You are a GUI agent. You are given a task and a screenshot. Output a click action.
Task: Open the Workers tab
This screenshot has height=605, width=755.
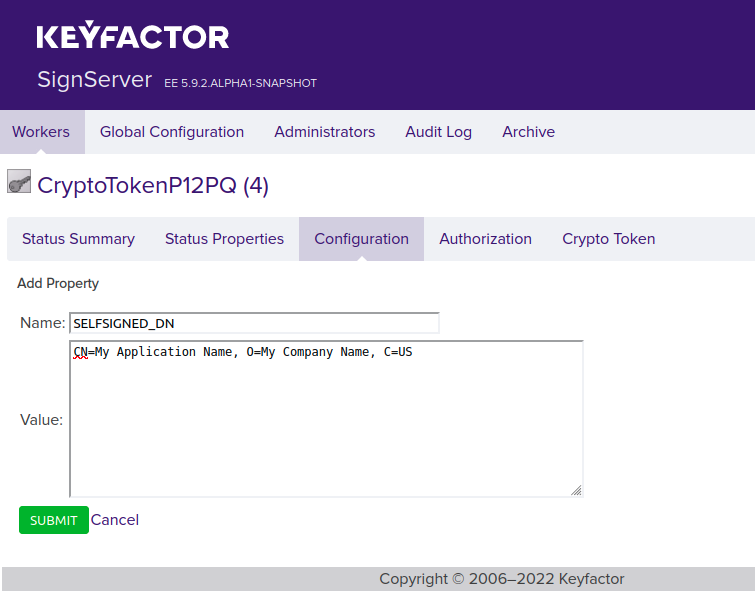point(41,132)
